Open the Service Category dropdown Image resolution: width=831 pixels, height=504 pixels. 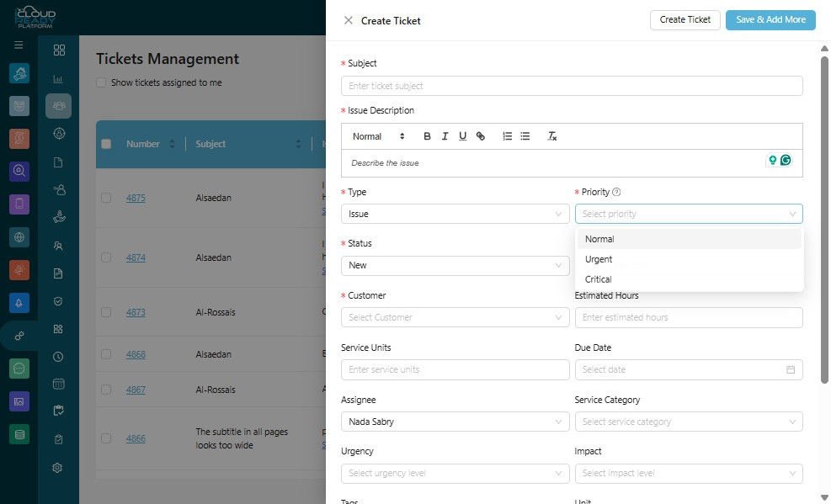[689, 422]
